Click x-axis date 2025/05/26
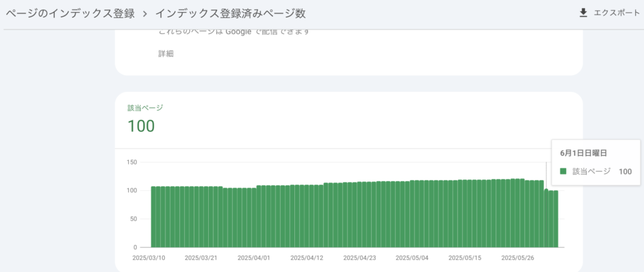The image size is (644, 272). tap(518, 258)
